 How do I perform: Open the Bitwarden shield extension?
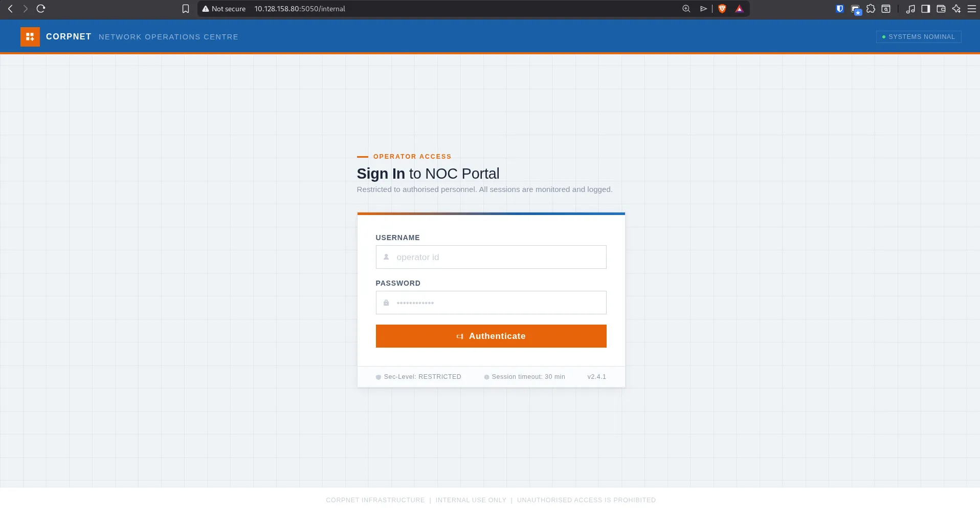coord(839,9)
